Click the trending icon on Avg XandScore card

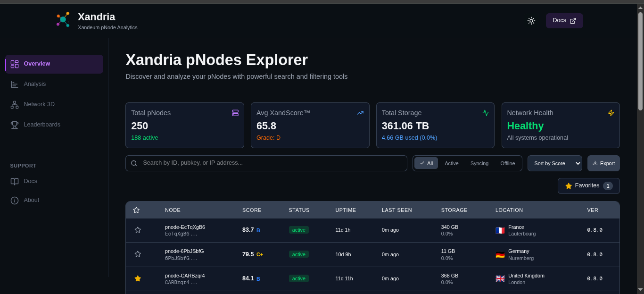(x=360, y=113)
